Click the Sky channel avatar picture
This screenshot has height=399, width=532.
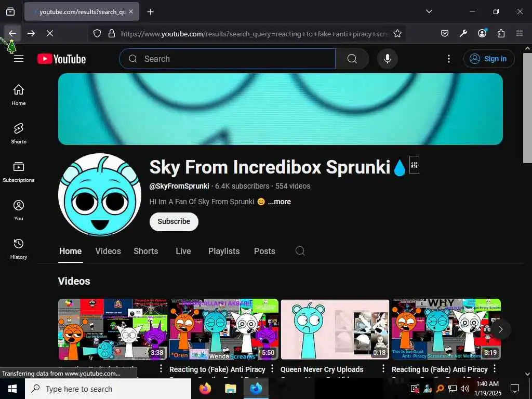100,194
